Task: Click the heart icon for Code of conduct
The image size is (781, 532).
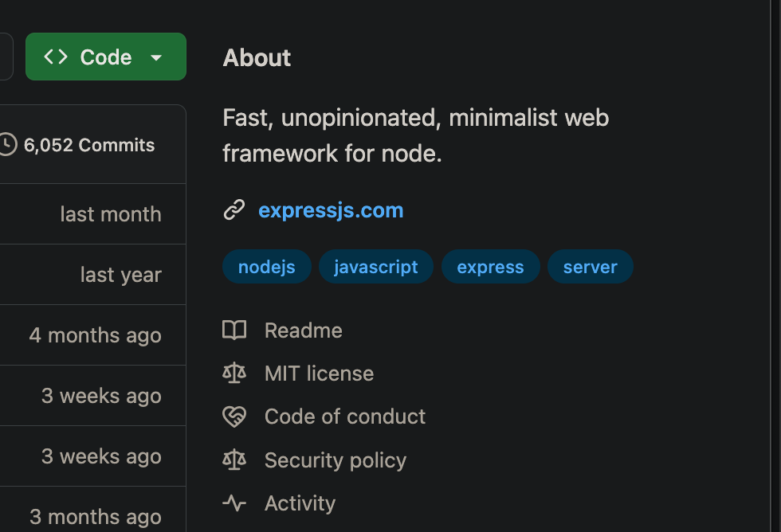Action: [234, 417]
